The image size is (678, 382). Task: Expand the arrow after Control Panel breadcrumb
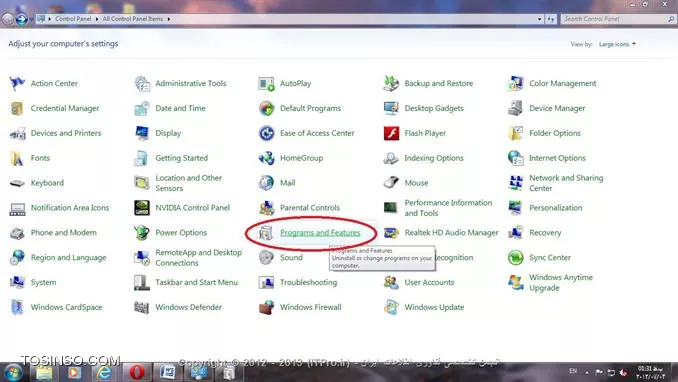point(96,19)
